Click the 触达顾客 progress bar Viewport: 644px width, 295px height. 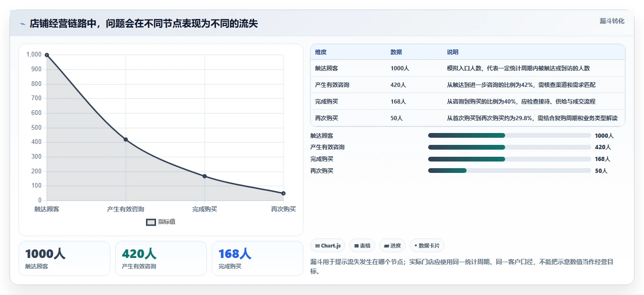509,135
